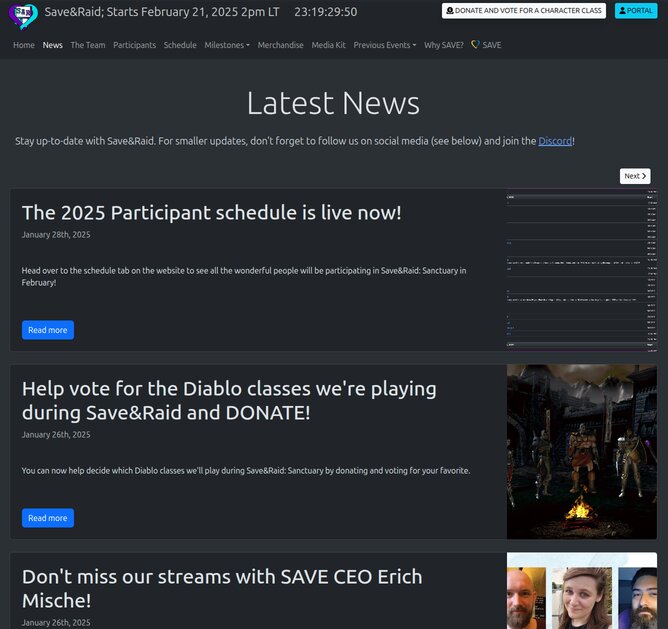Expand the Milestones dropdown
The width and height of the screenshot is (668, 629).
point(227,45)
